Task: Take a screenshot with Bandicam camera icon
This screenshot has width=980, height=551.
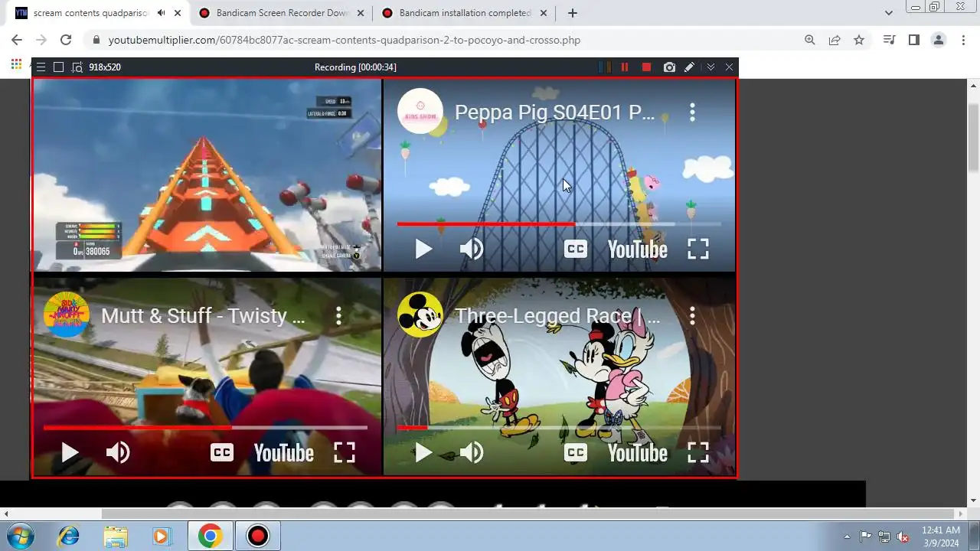Action: coord(669,67)
